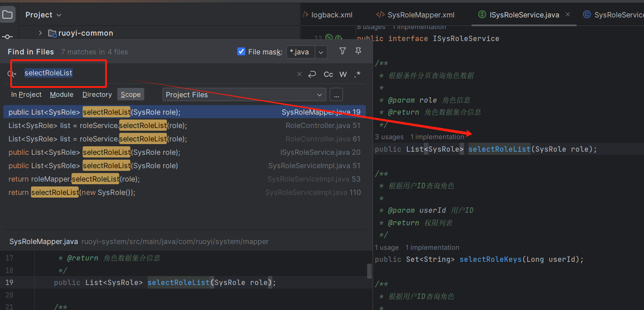Click the ... browse scopes button
Screen dimensions: 644x310
336,95
